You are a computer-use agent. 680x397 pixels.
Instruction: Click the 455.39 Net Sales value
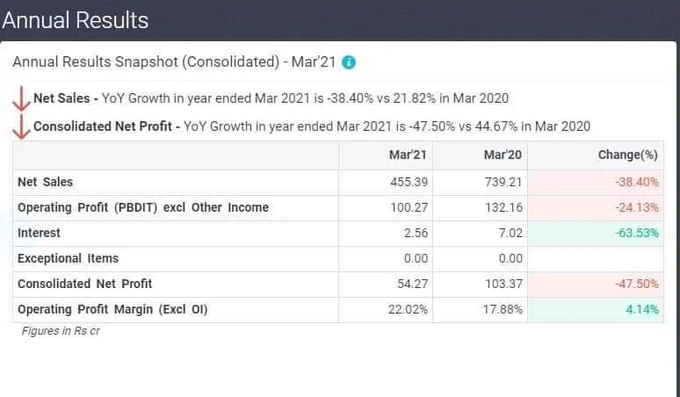click(x=409, y=182)
